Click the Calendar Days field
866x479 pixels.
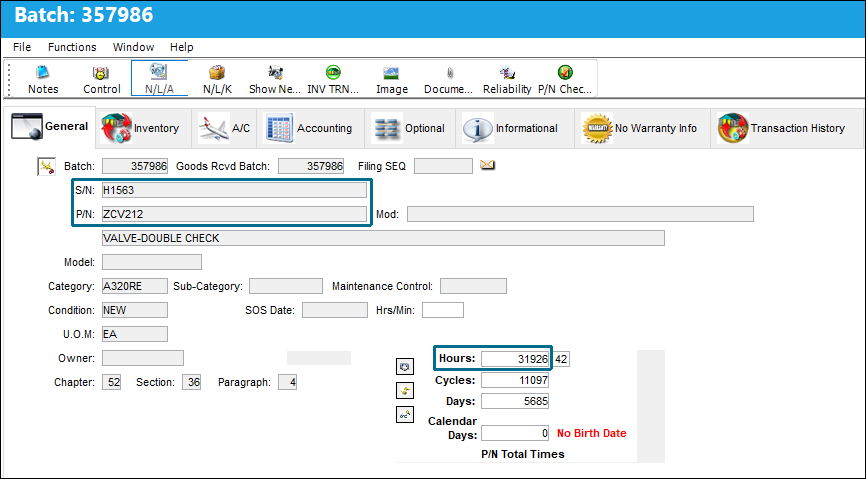(x=515, y=433)
